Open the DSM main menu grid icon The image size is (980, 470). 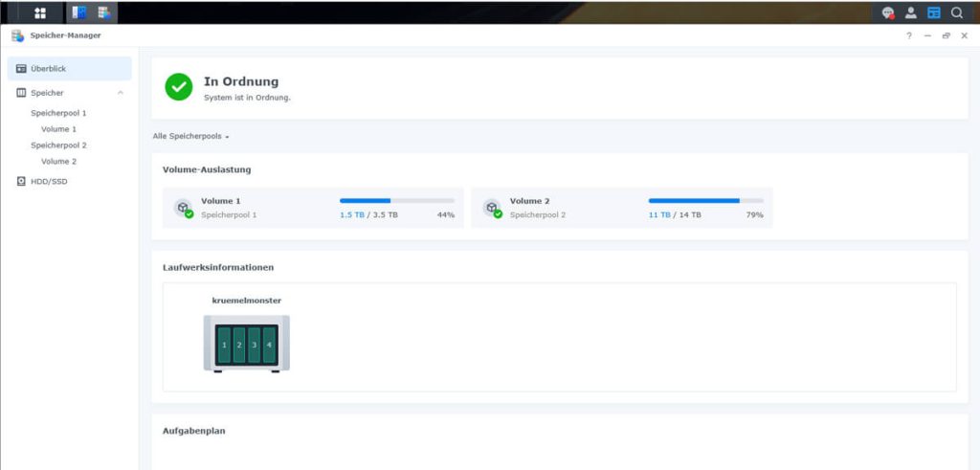click(40, 13)
